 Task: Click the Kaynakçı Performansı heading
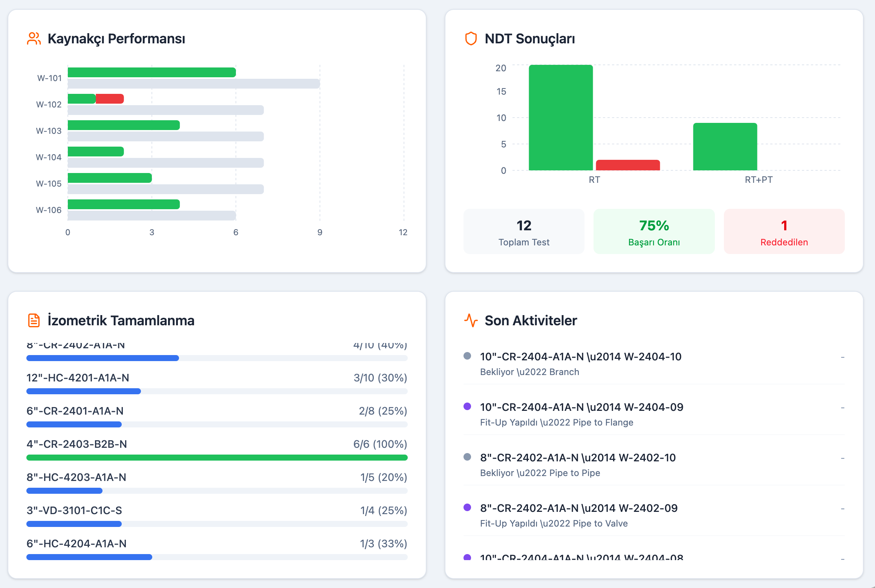pos(116,39)
